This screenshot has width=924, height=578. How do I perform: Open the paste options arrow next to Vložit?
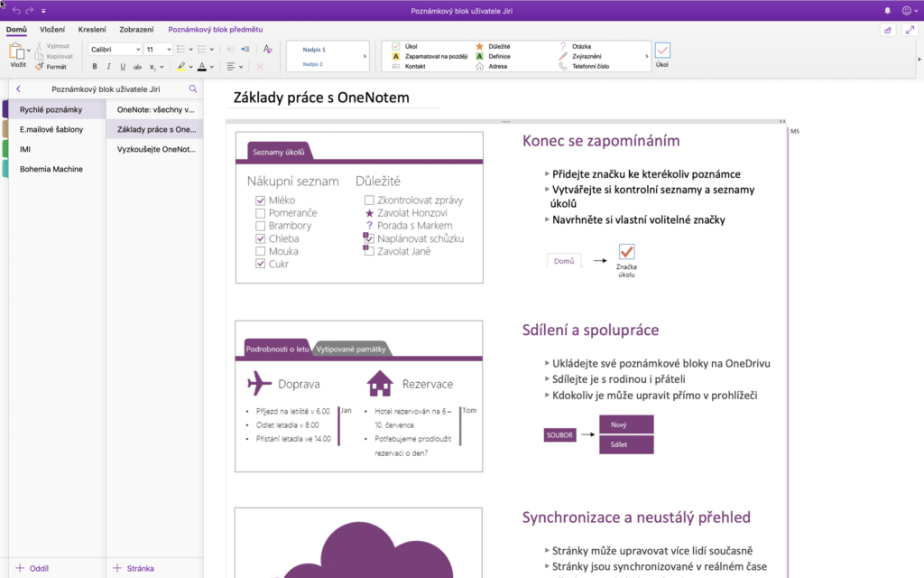(x=28, y=51)
